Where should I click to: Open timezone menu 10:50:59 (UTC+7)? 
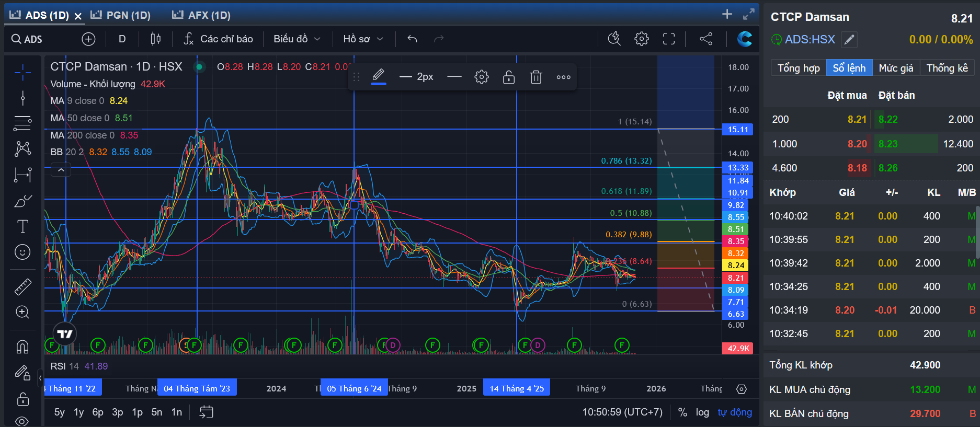pos(622,412)
